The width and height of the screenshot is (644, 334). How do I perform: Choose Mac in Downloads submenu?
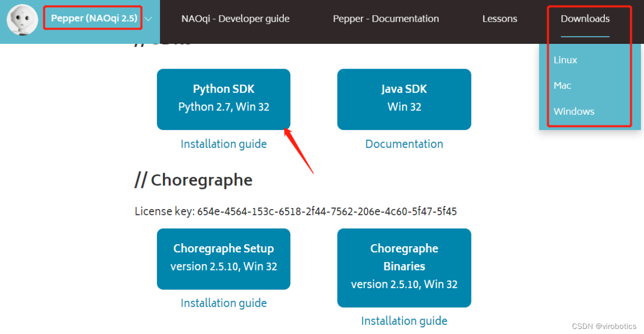562,86
